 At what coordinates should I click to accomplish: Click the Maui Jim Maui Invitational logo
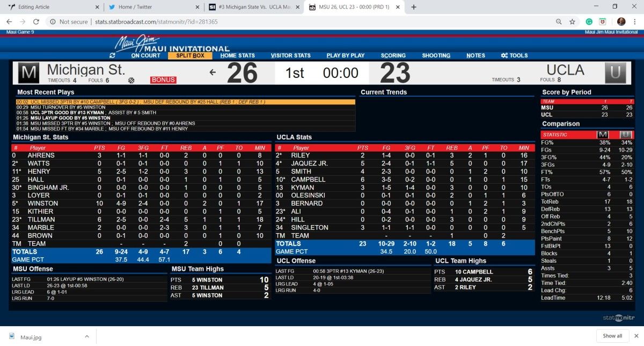point(172,44)
